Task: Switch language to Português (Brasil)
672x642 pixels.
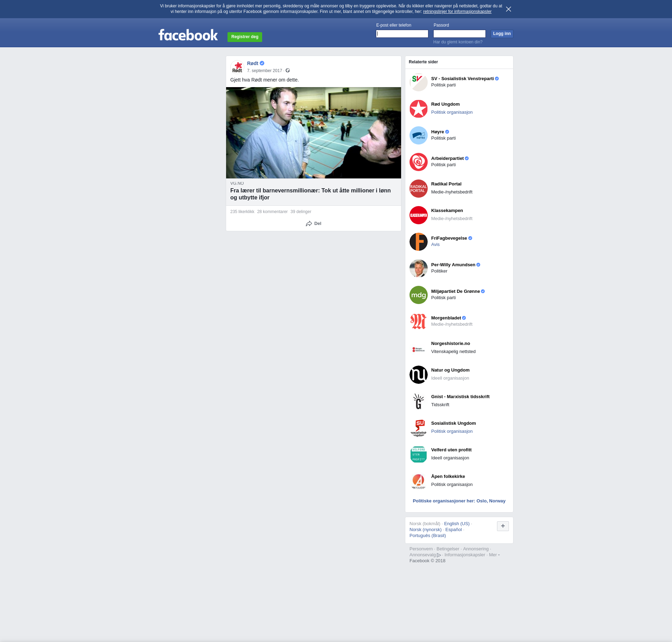Action: click(x=428, y=536)
